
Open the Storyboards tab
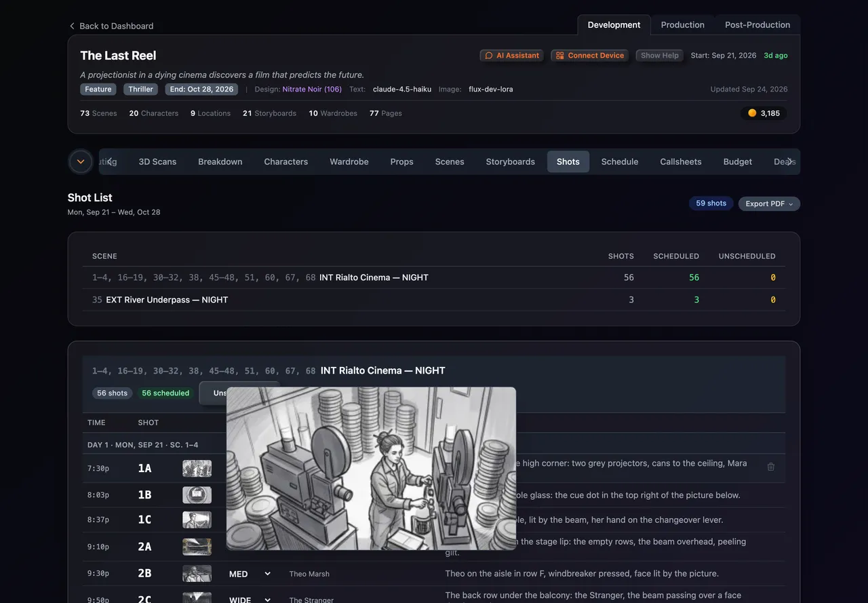(x=511, y=161)
